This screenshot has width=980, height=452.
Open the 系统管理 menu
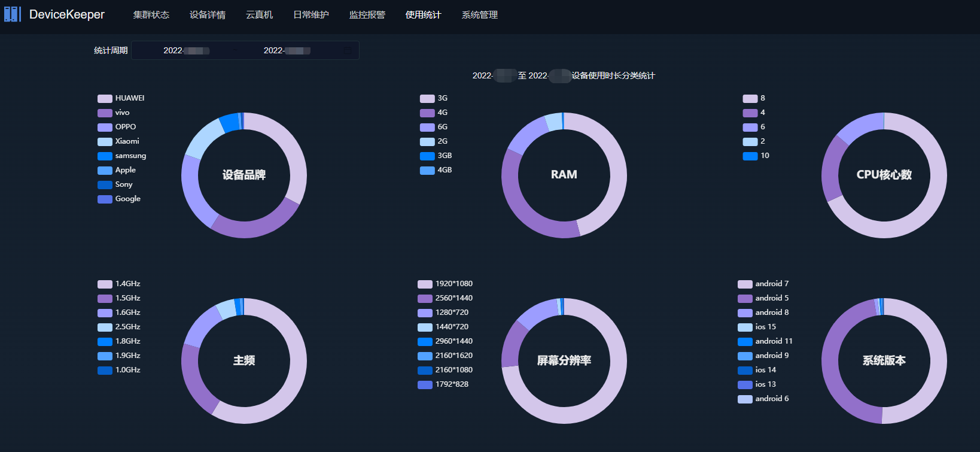pyautogui.click(x=480, y=15)
